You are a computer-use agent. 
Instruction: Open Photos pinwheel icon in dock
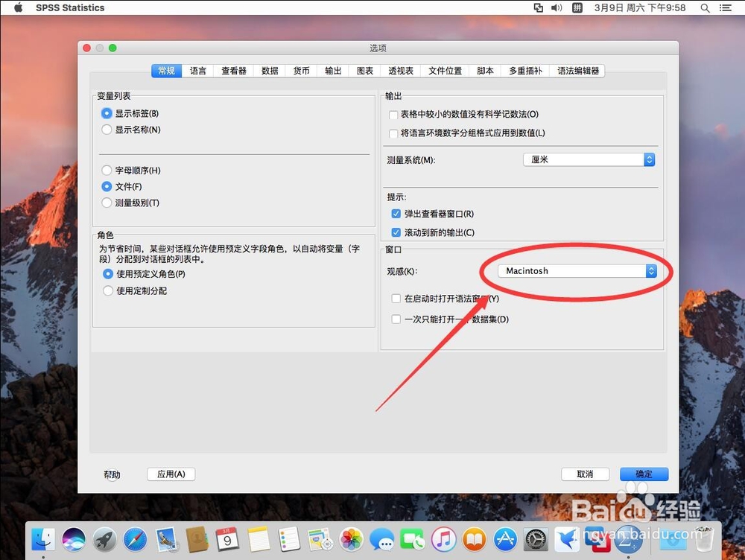[351, 540]
